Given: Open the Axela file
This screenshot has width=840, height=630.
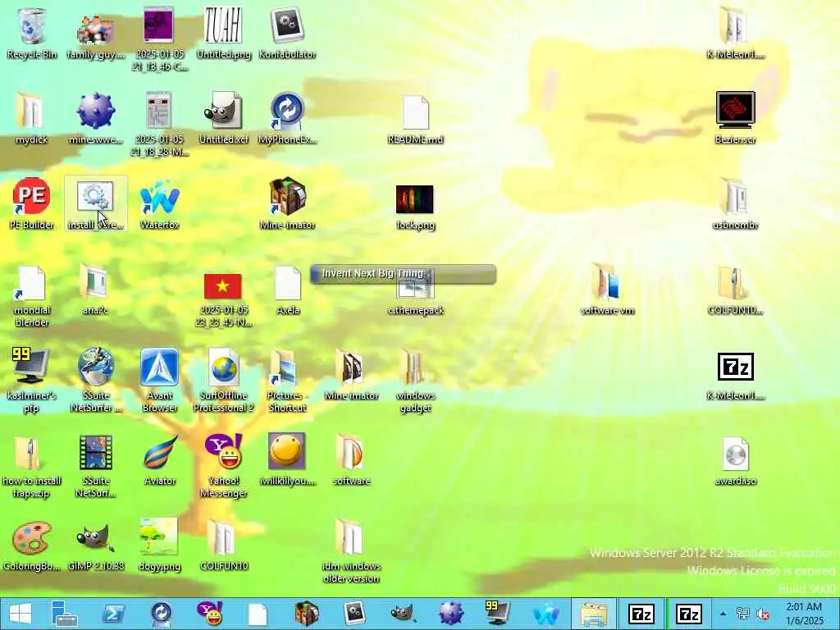Looking at the screenshot, I should pyautogui.click(x=288, y=289).
